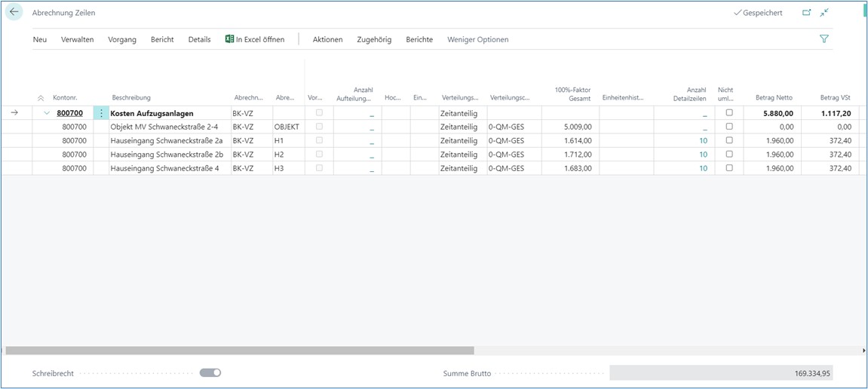Collapse the 800700 Kosten Aufzugsanlagen group
868x389 pixels.
pos(47,113)
